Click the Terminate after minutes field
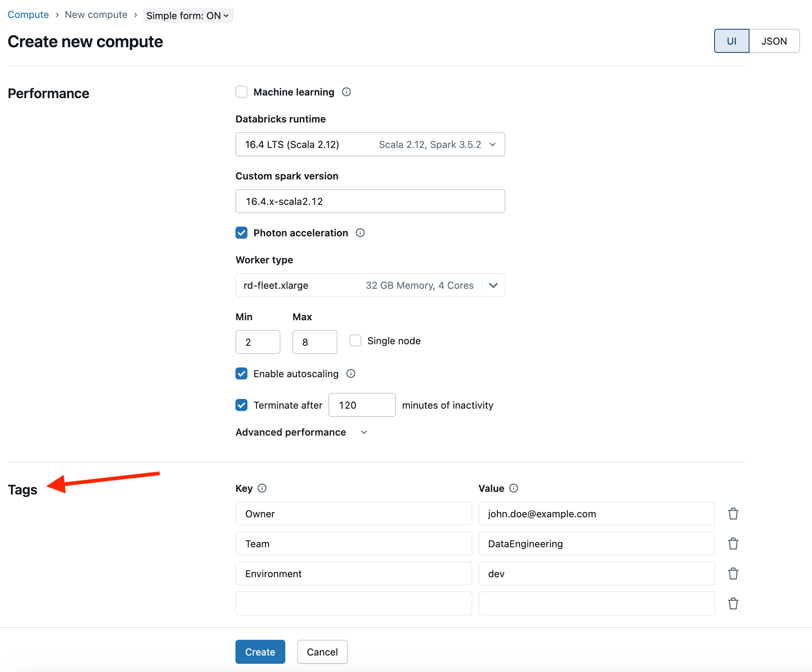 point(361,405)
